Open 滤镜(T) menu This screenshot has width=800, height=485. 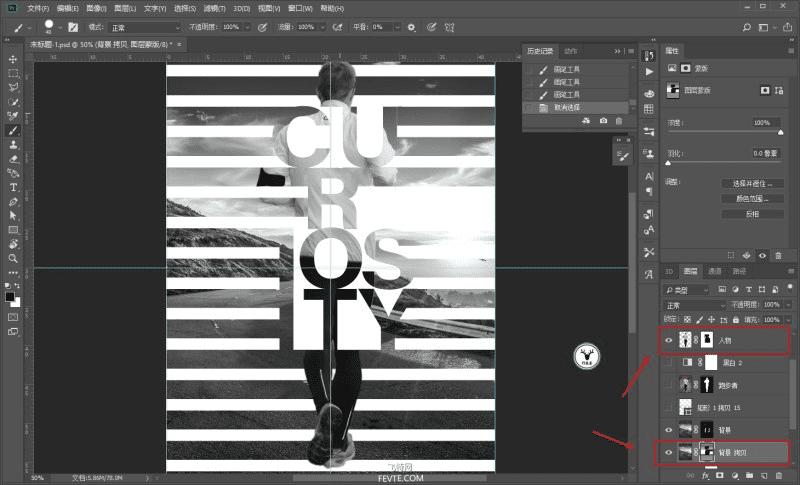coord(214,9)
